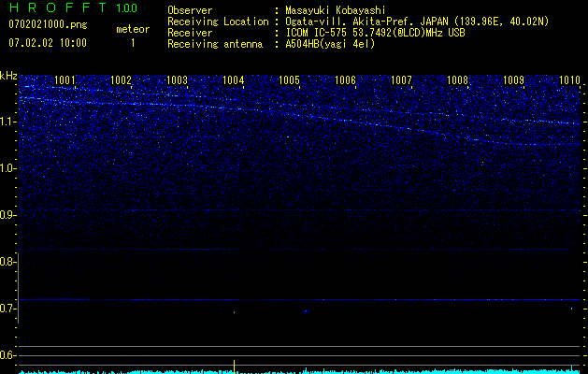Viewport: 588px width, 374px height.
Task: Select the 0.7 frequency axis label
Action: (8, 309)
